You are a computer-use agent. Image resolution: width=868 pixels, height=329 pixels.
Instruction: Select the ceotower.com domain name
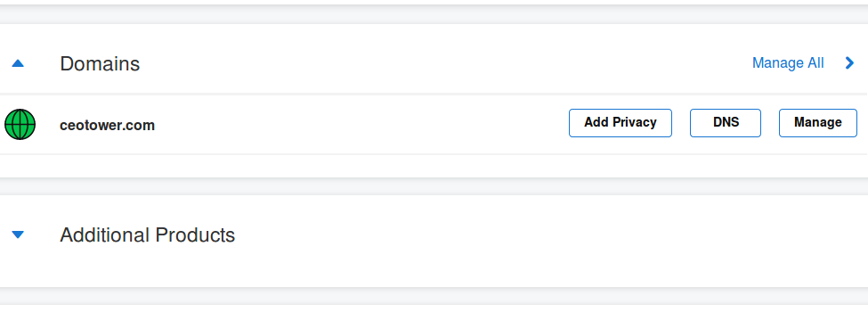click(108, 126)
